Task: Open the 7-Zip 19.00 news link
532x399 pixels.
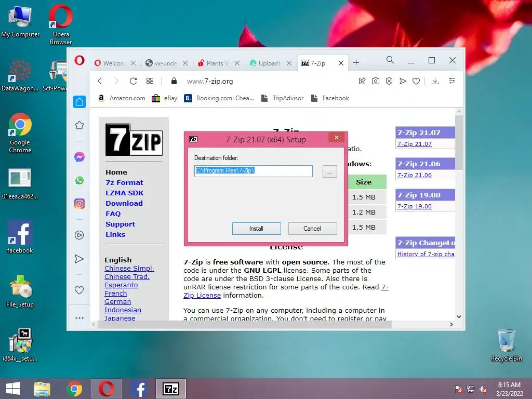Action: click(x=414, y=206)
